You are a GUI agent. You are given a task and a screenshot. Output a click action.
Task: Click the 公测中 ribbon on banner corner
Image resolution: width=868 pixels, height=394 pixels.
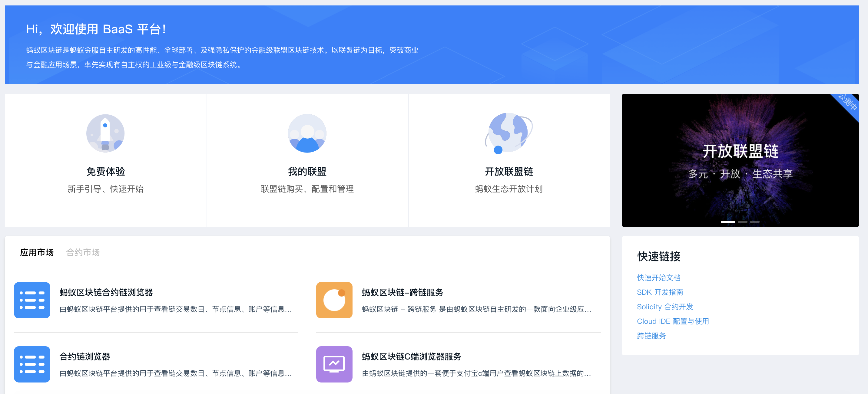(847, 102)
